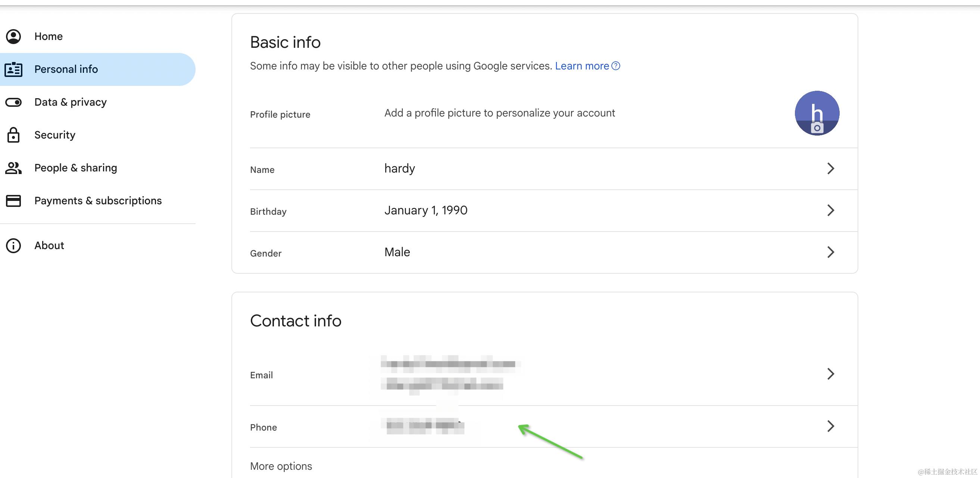Click the camera icon on profile avatar
The height and width of the screenshot is (478, 980).
tap(817, 128)
